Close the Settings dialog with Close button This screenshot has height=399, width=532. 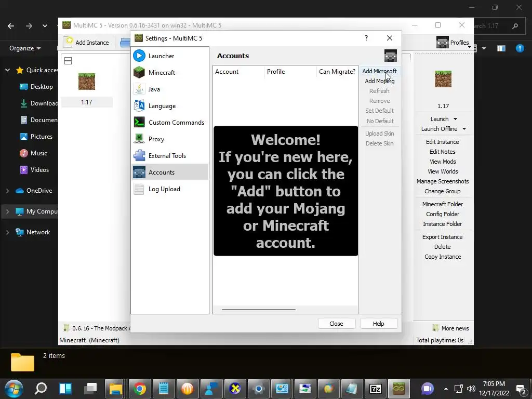pos(336,324)
